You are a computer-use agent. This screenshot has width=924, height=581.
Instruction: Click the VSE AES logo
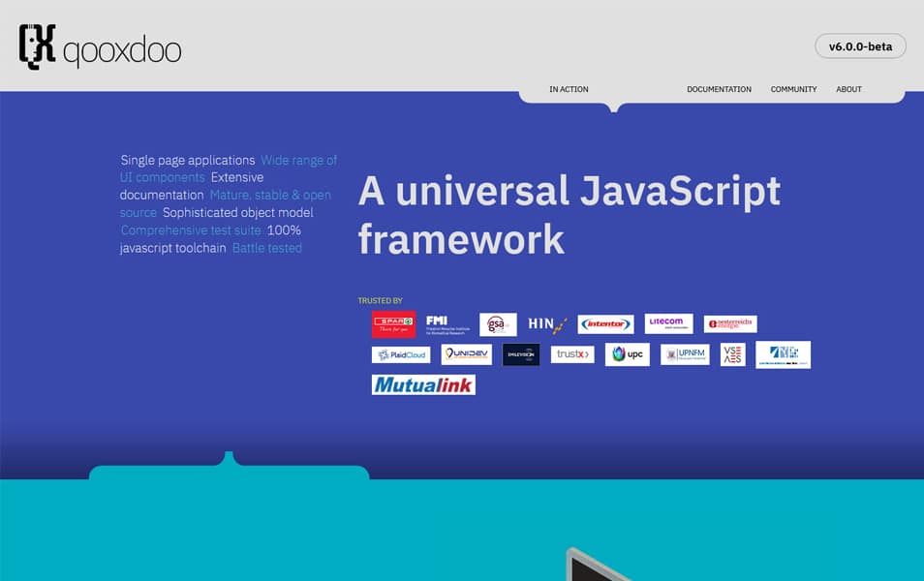(732, 354)
